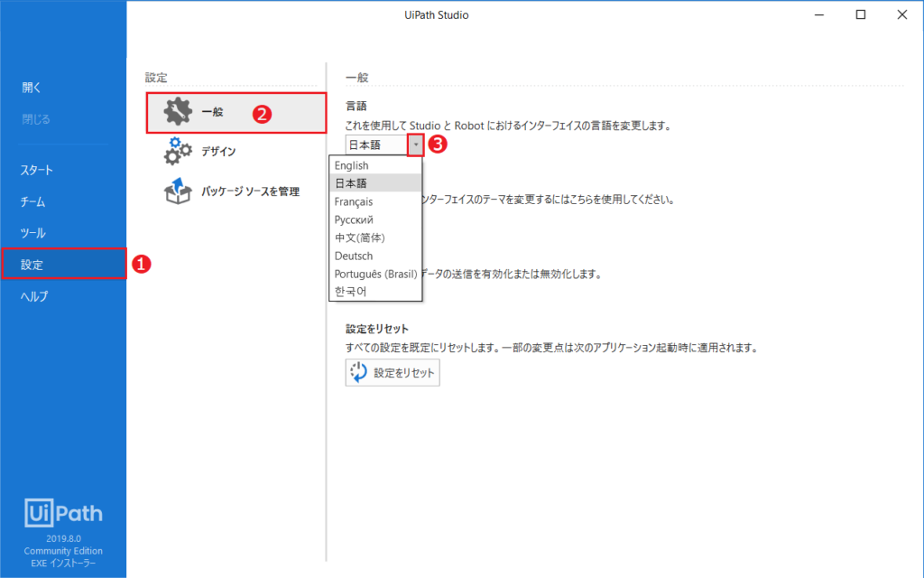Click the circular reset arrow icon
Viewport: 924px width, 578px height.
tap(358, 372)
